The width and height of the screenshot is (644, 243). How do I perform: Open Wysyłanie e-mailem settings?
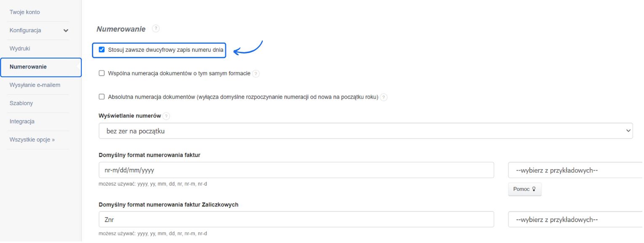[35, 85]
